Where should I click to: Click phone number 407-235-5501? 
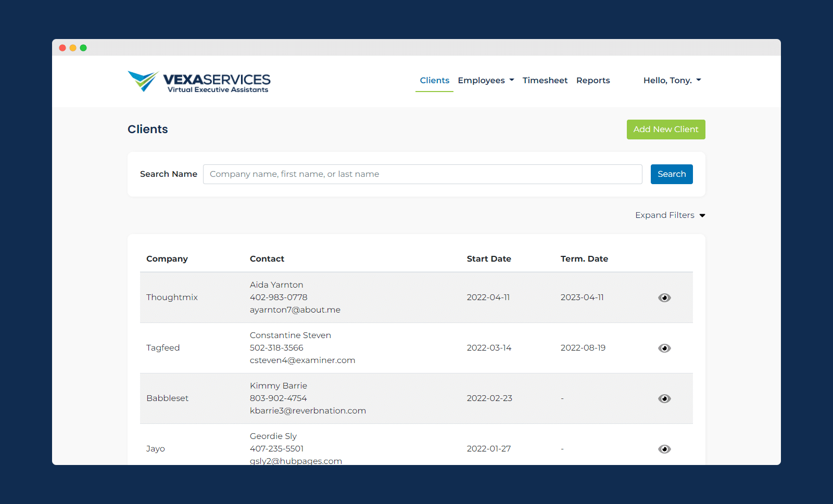[x=276, y=449]
